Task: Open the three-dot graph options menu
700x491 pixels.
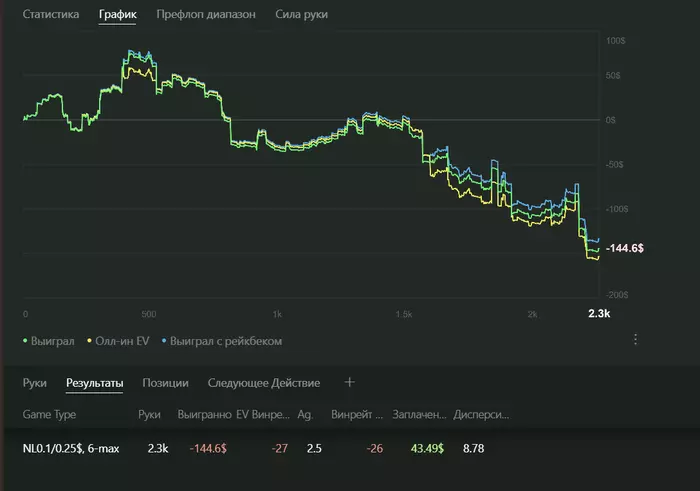Action: 635,340
